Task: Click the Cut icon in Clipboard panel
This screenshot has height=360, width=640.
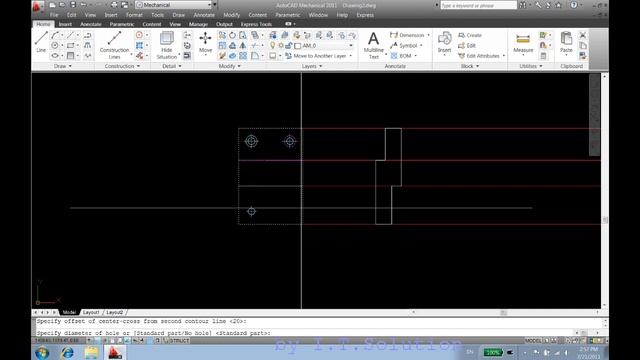Action: [x=582, y=35]
